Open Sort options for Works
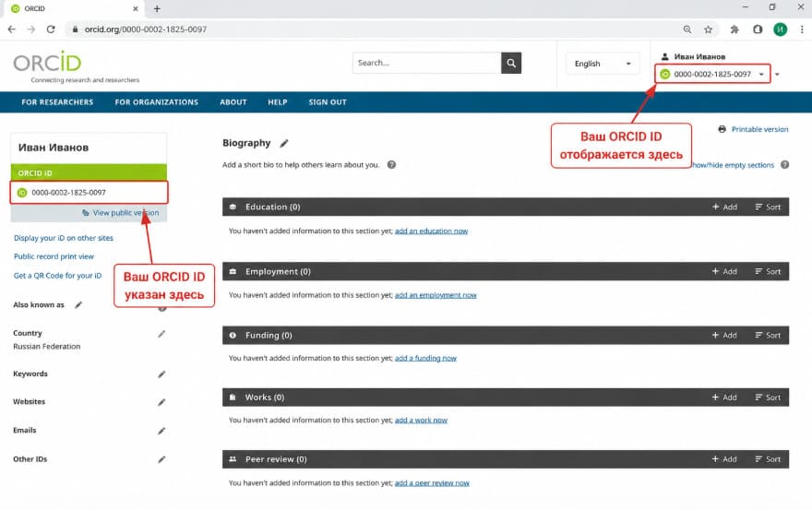This screenshot has height=510, width=812. [x=768, y=397]
